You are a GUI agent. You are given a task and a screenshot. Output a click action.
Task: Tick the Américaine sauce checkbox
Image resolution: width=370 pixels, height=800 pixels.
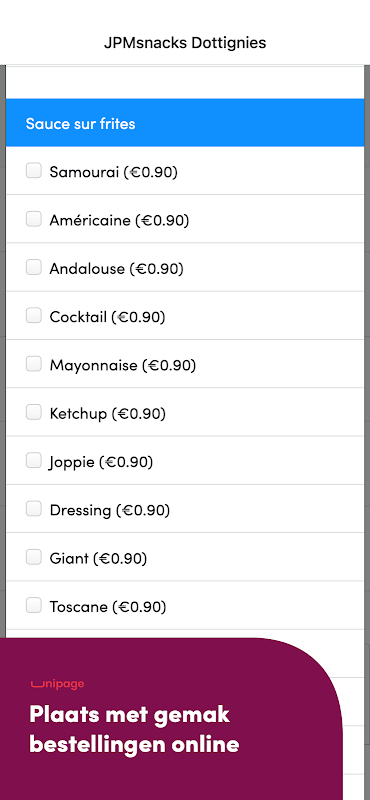(x=34, y=219)
